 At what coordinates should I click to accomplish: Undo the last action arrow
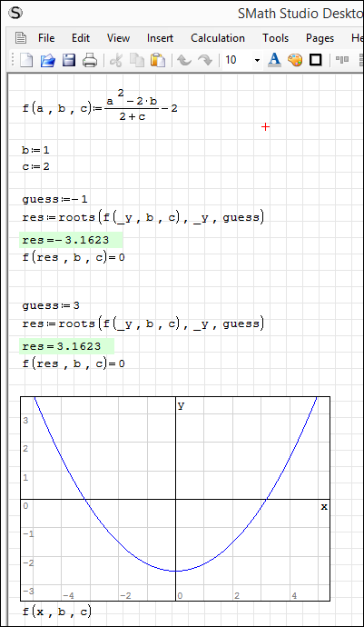coord(184,60)
